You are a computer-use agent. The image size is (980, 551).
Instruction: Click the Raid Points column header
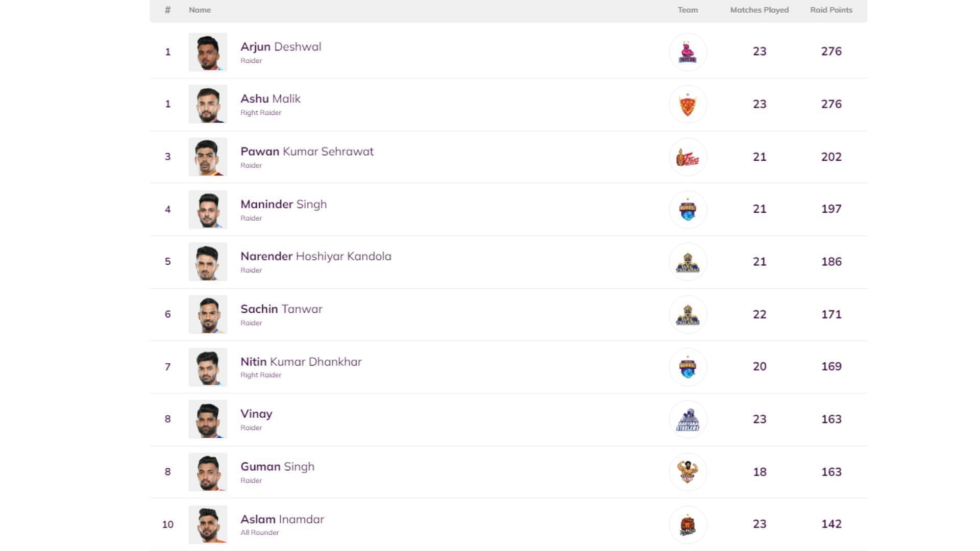tap(831, 10)
